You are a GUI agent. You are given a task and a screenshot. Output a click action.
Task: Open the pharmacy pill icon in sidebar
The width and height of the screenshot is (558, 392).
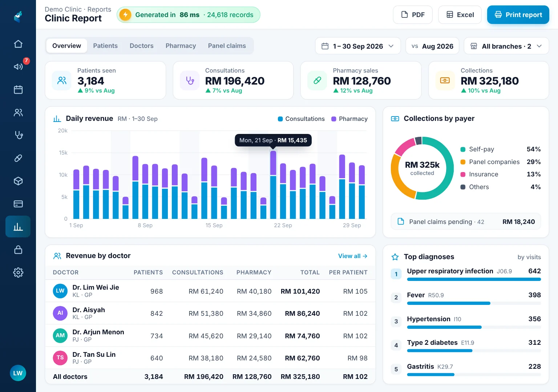[18, 158]
